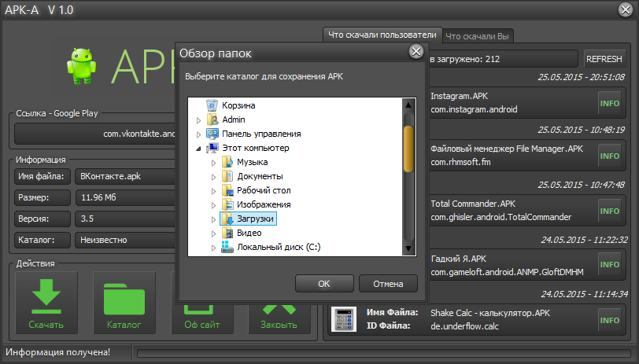Click the folder tree scrollbar thumb
639x364 pixels.
pyautogui.click(x=408, y=149)
